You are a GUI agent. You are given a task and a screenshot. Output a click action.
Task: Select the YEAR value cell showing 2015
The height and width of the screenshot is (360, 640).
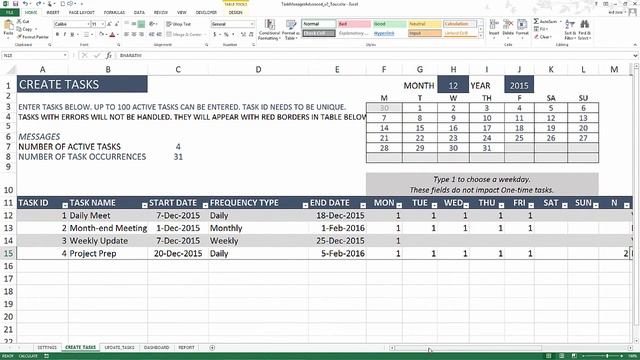[x=519, y=85]
